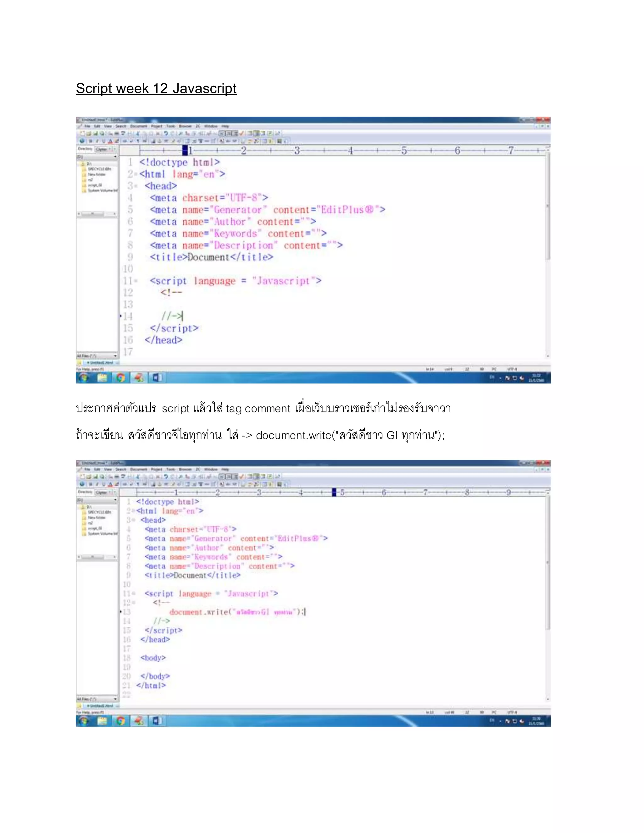Screen dimensions: 644x833
Task: Open Document menu in upper EditPlus window
Action: [139, 126]
